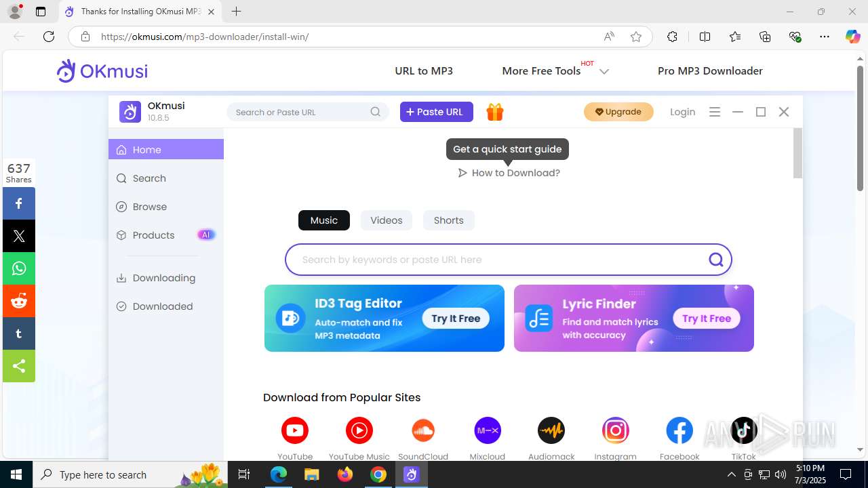Screen dimensions: 868x488
Task: Pick the Audiomack site icon
Action: pos(551,430)
